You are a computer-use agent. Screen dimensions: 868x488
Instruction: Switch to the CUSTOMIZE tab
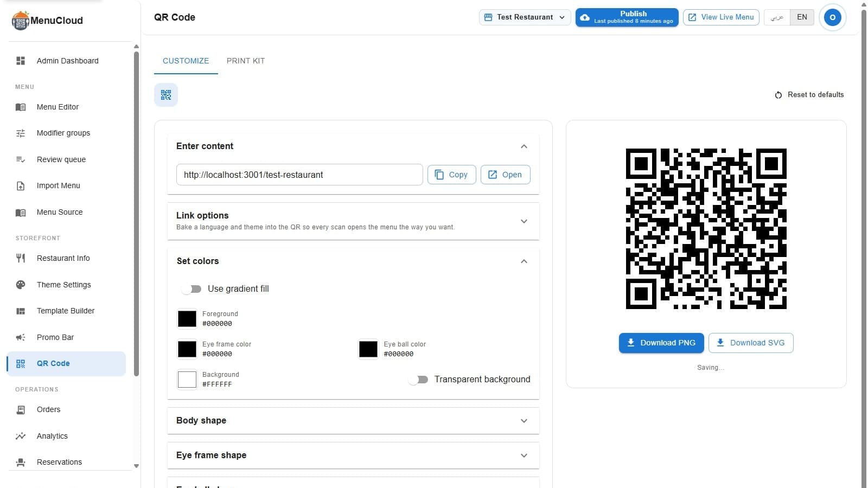coord(186,61)
